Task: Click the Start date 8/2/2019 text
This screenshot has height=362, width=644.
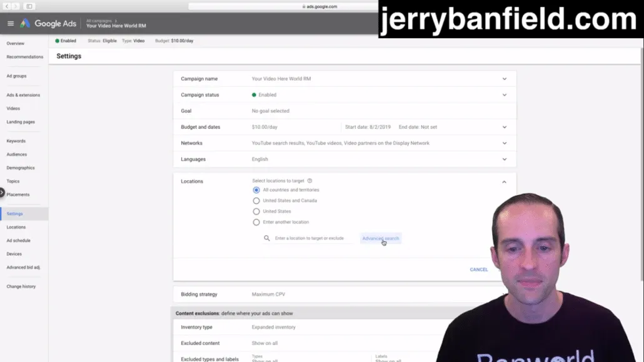Action: [x=368, y=127]
